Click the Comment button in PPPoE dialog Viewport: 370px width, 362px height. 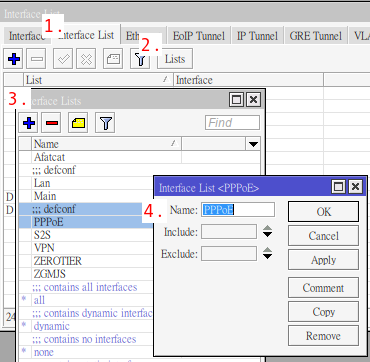click(x=323, y=287)
